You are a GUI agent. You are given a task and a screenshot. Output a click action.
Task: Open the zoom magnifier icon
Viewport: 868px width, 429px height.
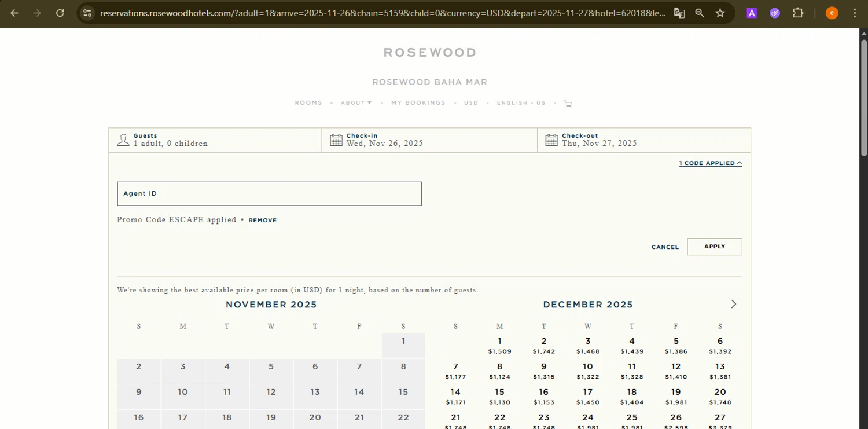click(x=700, y=13)
